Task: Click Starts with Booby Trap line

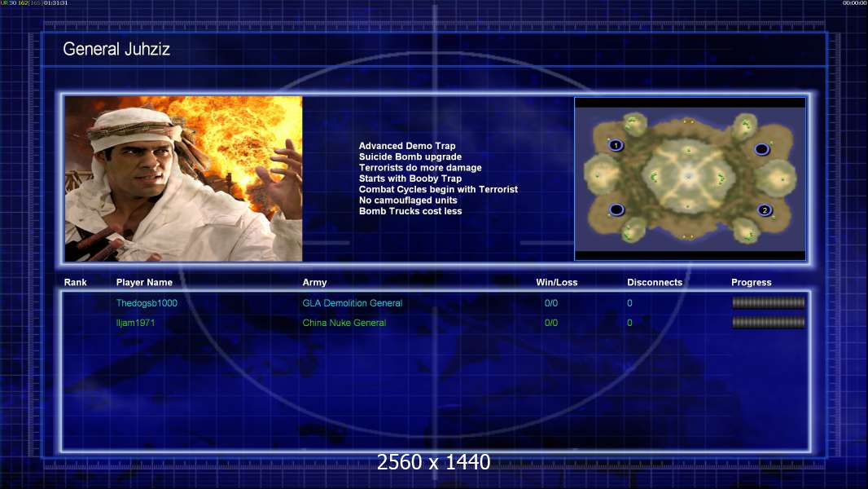Action: (x=410, y=178)
